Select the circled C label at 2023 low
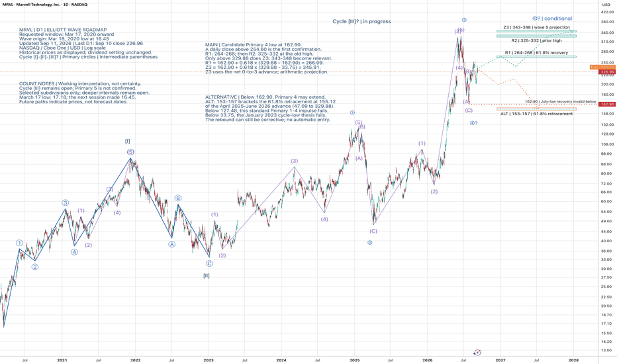The height and width of the screenshot is (364, 617). (209, 263)
